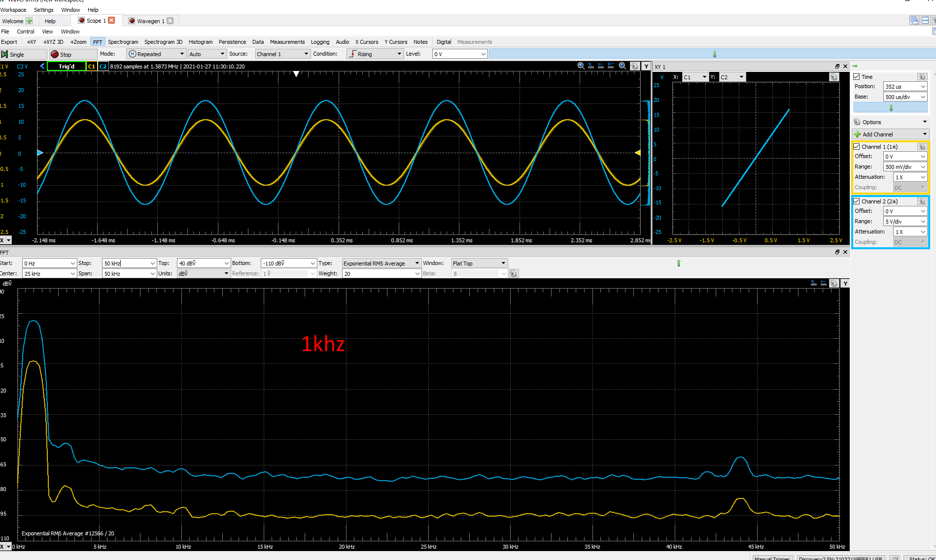936x560 pixels.
Task: Open the Persistence view
Action: [232, 42]
